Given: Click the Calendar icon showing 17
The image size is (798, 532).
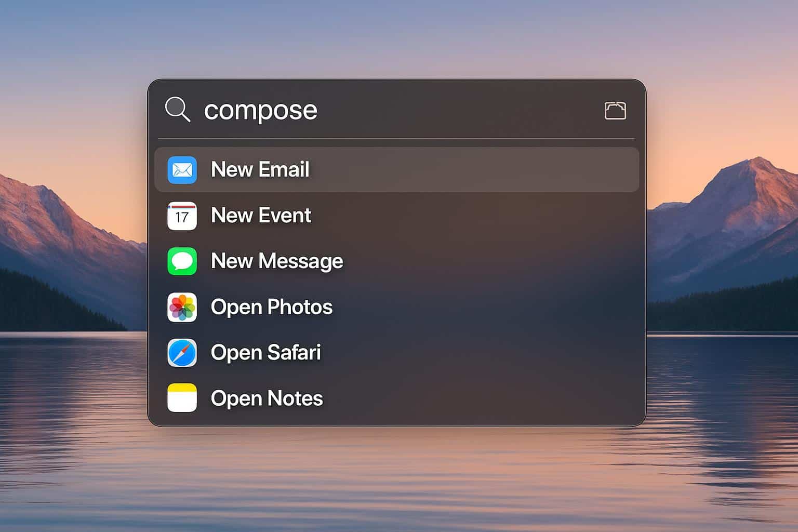Looking at the screenshot, I should (x=182, y=216).
